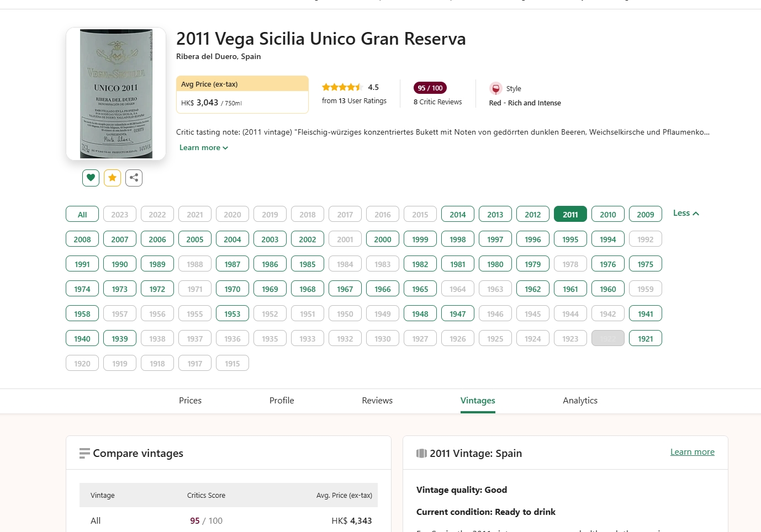Switch to the Profile tab

pyautogui.click(x=282, y=401)
